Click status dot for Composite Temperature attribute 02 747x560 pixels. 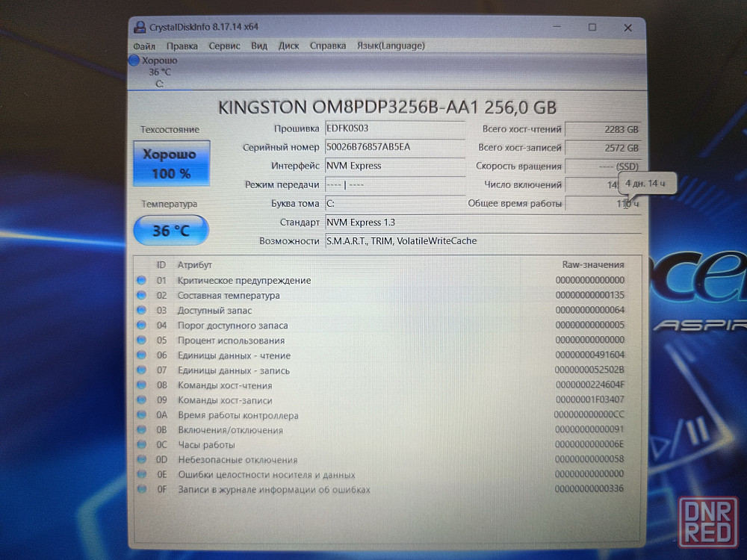click(x=141, y=296)
